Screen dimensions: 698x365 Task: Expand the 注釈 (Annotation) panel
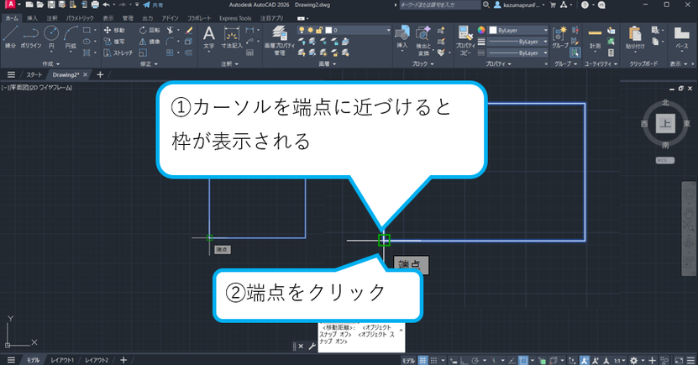pyautogui.click(x=229, y=64)
